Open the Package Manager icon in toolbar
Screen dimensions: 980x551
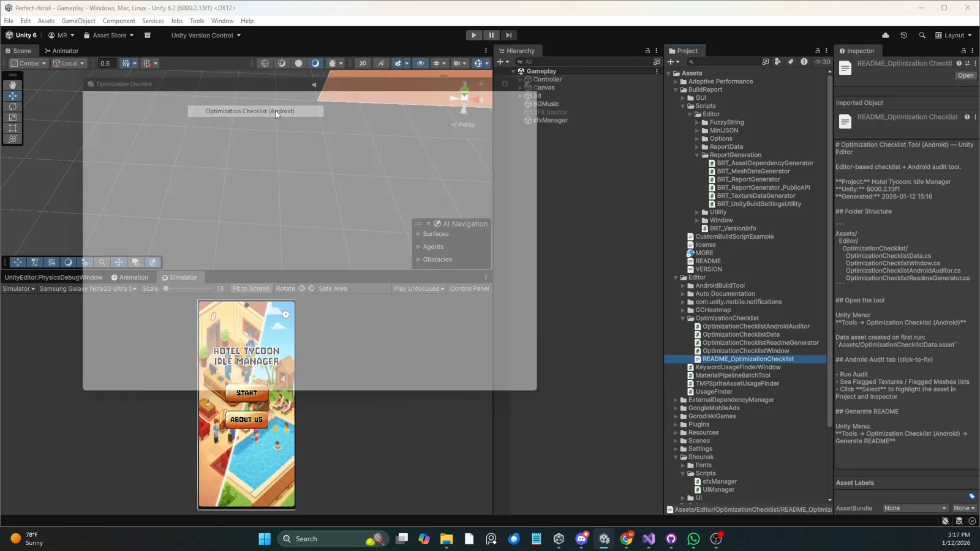(x=148, y=36)
